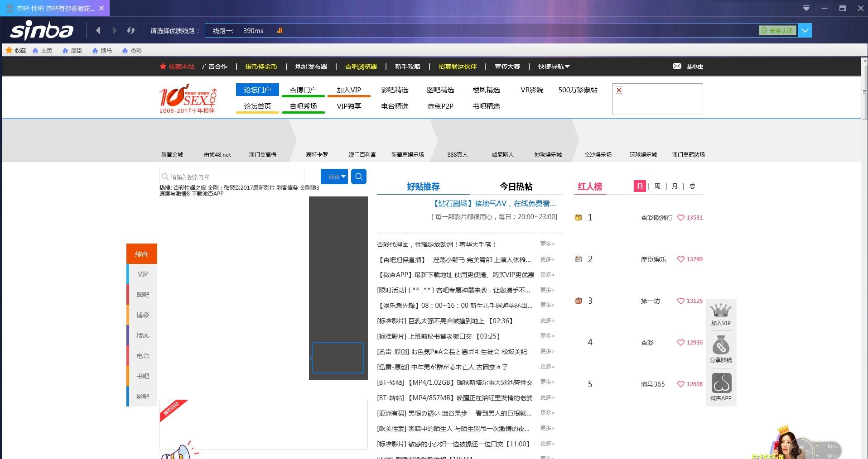Image resolution: width=868 pixels, height=459 pixels.
Task: Click the 地址发布器 link
Action: [x=311, y=67]
